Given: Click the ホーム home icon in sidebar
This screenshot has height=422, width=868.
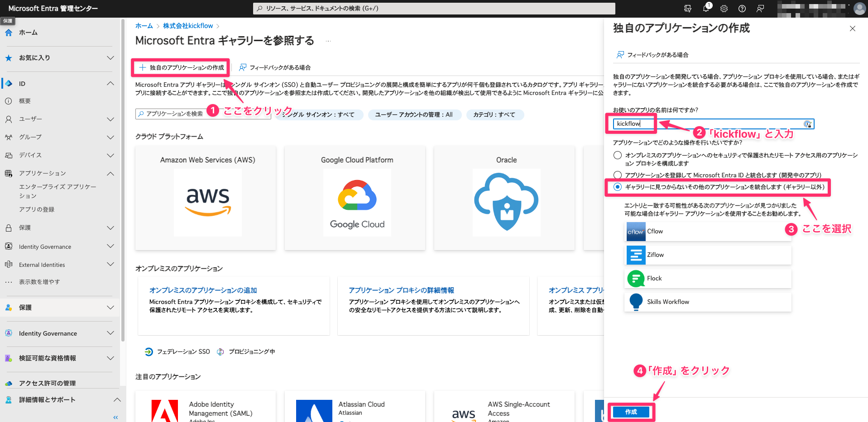Looking at the screenshot, I should click(8, 32).
